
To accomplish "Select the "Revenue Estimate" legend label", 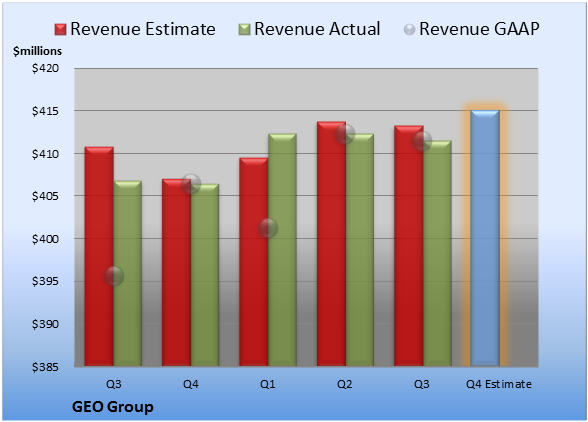I will [x=143, y=29].
